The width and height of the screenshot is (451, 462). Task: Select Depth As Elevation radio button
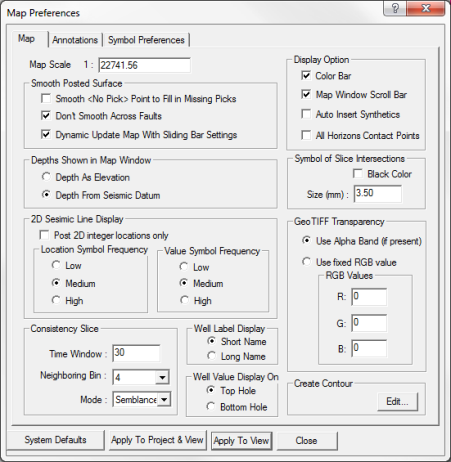pyautogui.click(x=46, y=177)
